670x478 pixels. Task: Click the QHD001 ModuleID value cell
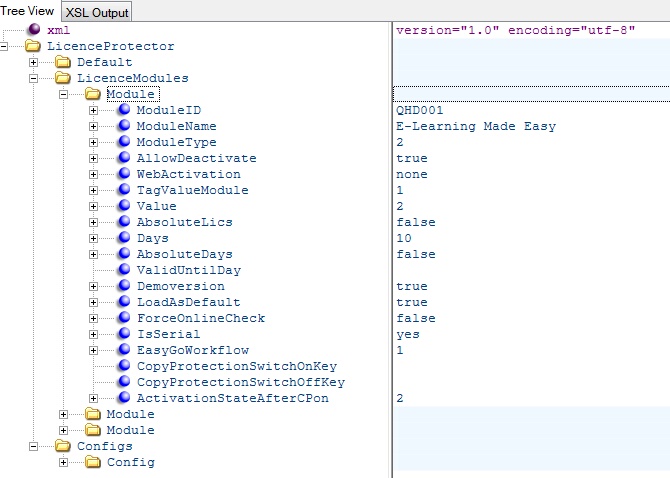[419, 110]
